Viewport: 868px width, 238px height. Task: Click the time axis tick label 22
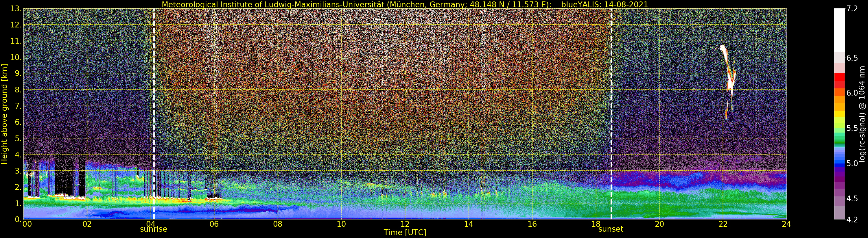click(723, 224)
